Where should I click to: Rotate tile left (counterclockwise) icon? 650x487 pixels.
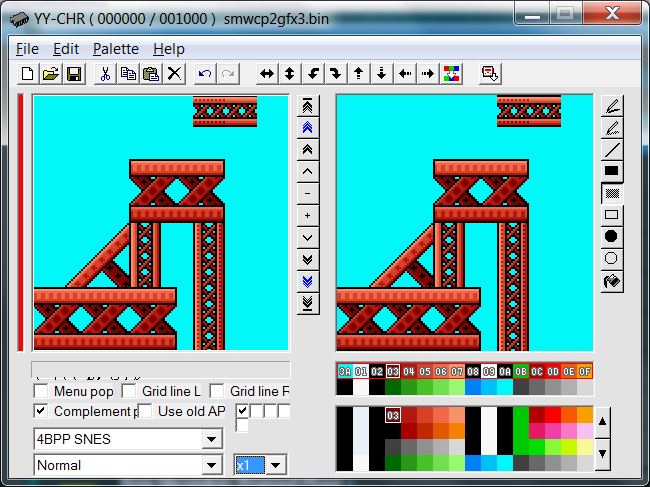(313, 74)
